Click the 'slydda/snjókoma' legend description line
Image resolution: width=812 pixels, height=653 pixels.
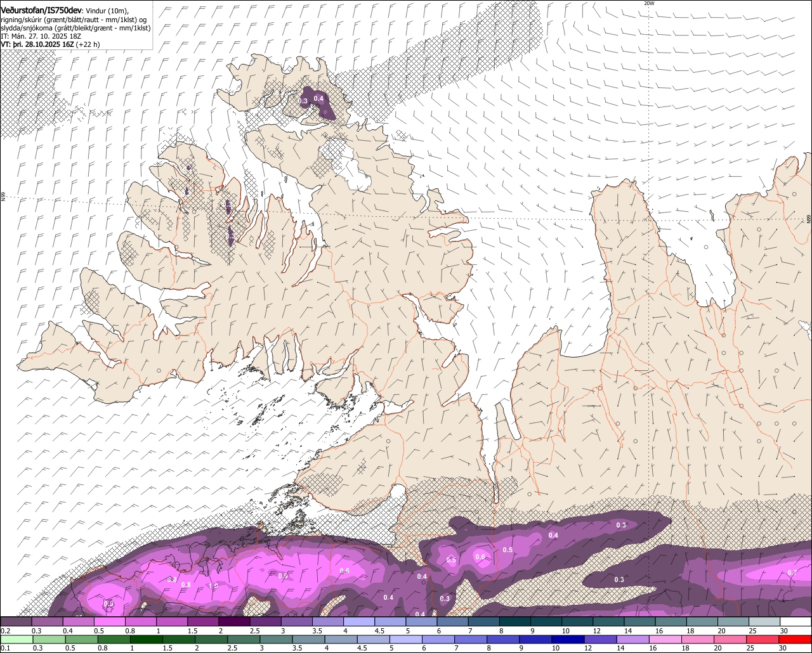point(75,28)
